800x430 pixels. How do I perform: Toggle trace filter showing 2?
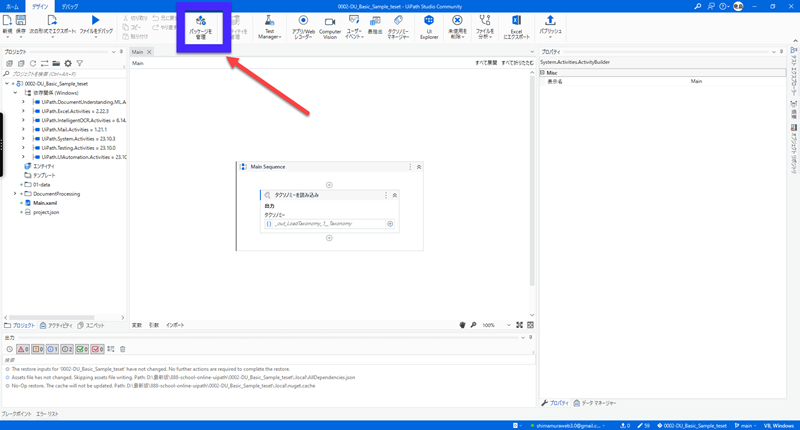pyautogui.click(x=67, y=349)
